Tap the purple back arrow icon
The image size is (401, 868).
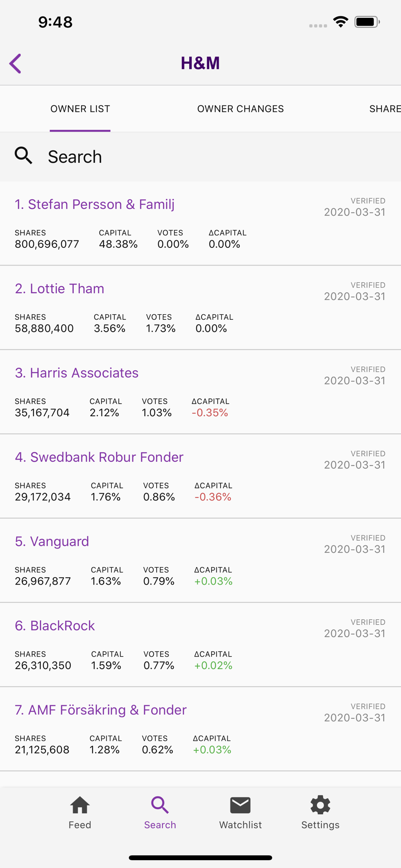(16, 64)
